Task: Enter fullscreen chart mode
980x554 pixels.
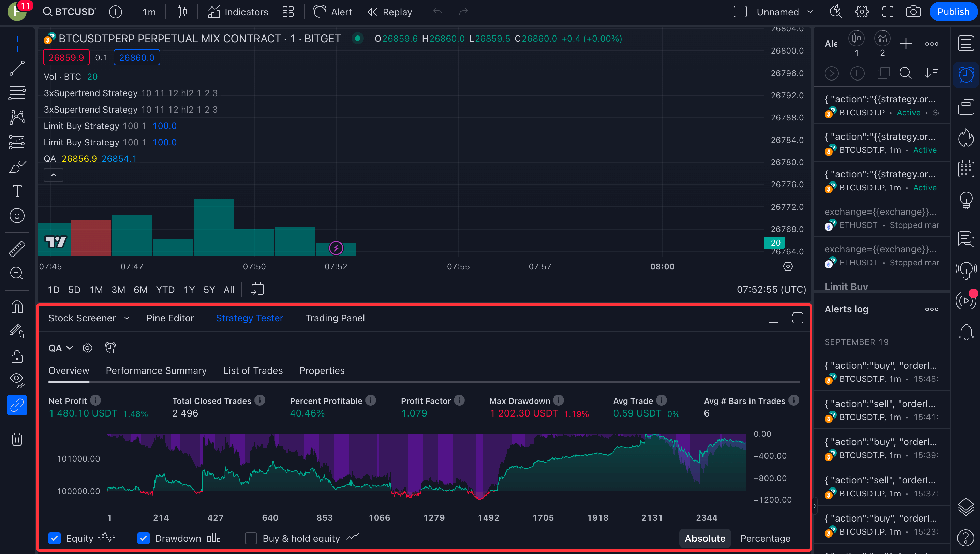Action: pos(888,12)
